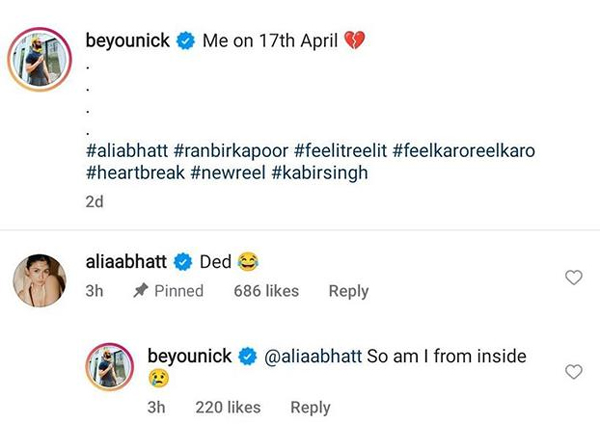Click the aliaabhatt username on the comment
This screenshot has height=424, width=600.
point(127,262)
